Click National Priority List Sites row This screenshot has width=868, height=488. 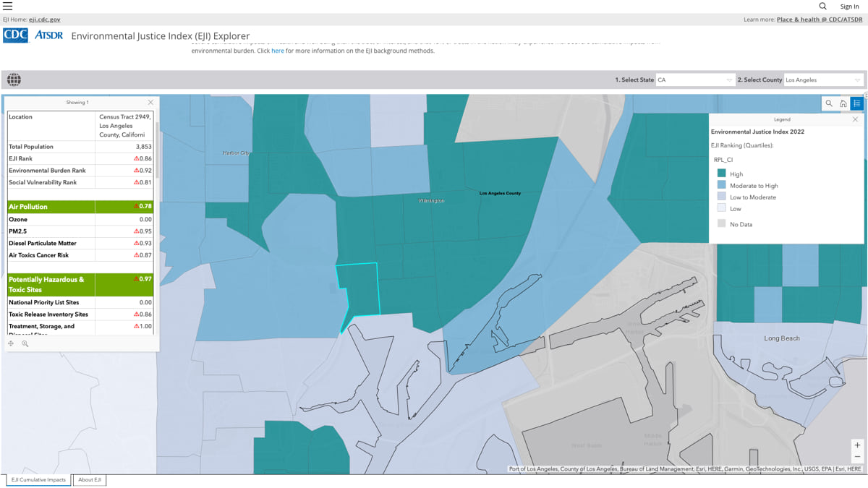click(x=80, y=302)
